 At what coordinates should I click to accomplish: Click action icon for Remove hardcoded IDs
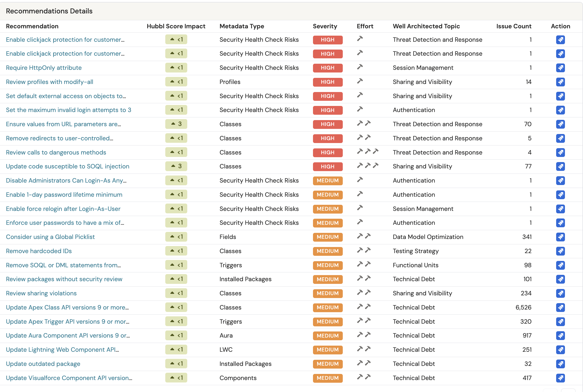click(x=560, y=251)
